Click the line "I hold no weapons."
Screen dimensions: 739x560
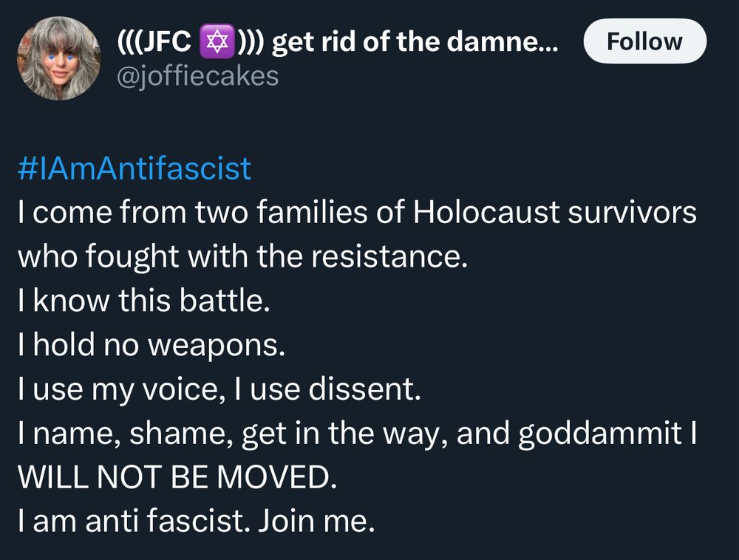(151, 346)
